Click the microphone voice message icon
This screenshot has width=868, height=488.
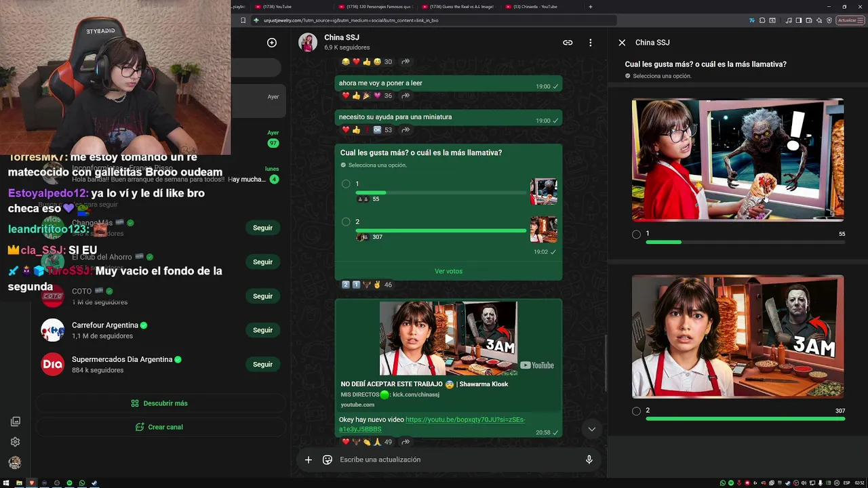589,460
